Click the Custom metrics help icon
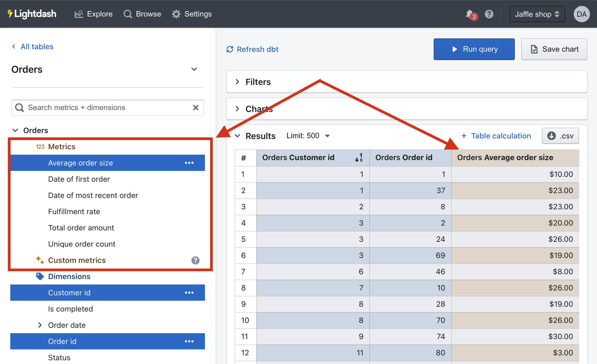Screen dimensions: 597x364 tap(195, 260)
